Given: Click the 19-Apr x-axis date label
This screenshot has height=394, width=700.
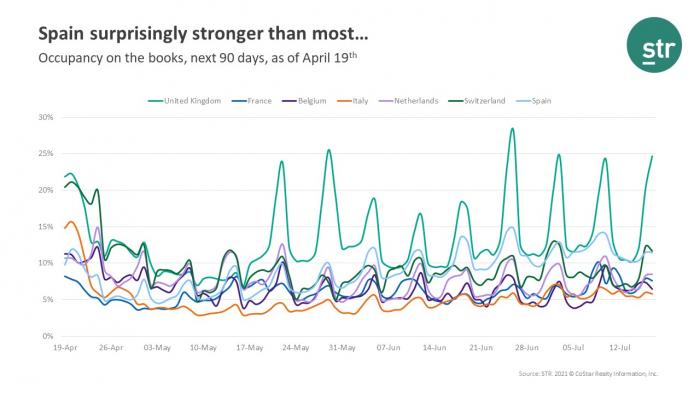Looking at the screenshot, I should [65, 348].
